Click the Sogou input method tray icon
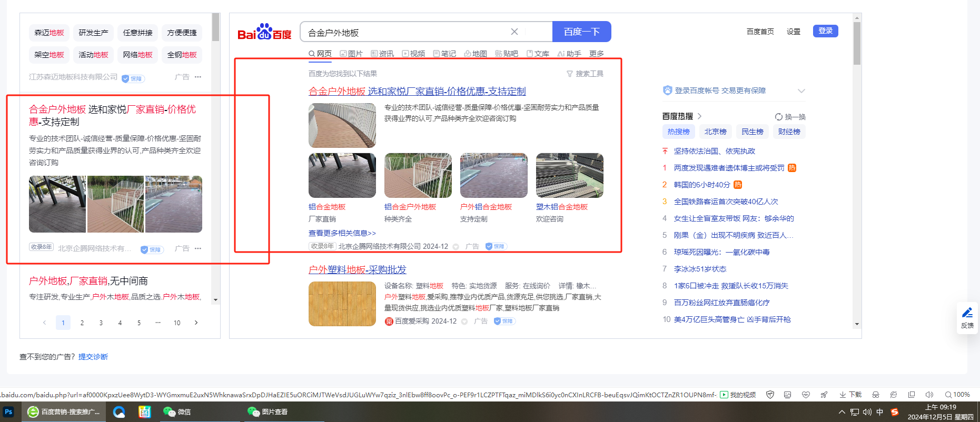Screen dimensions: 980x422 pos(895,412)
